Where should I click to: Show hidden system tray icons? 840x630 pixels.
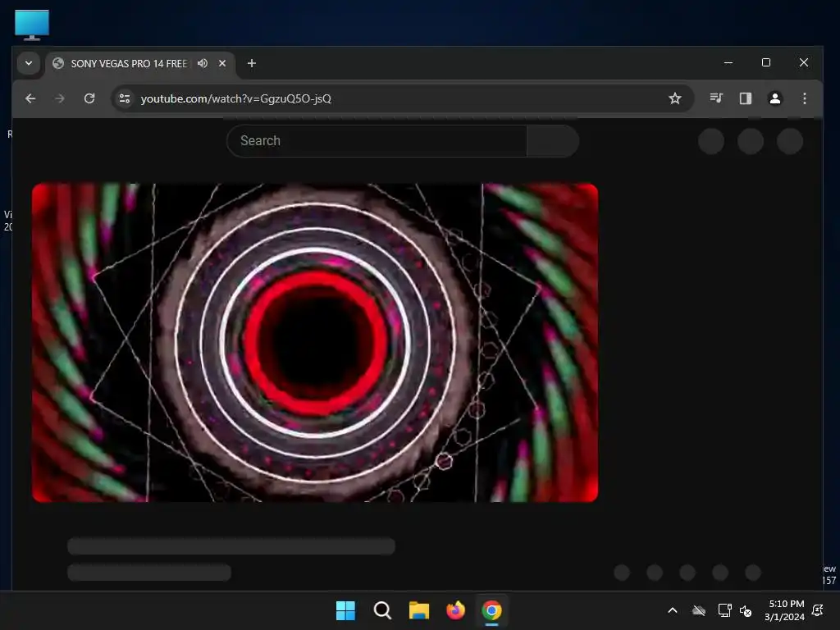[x=673, y=610]
